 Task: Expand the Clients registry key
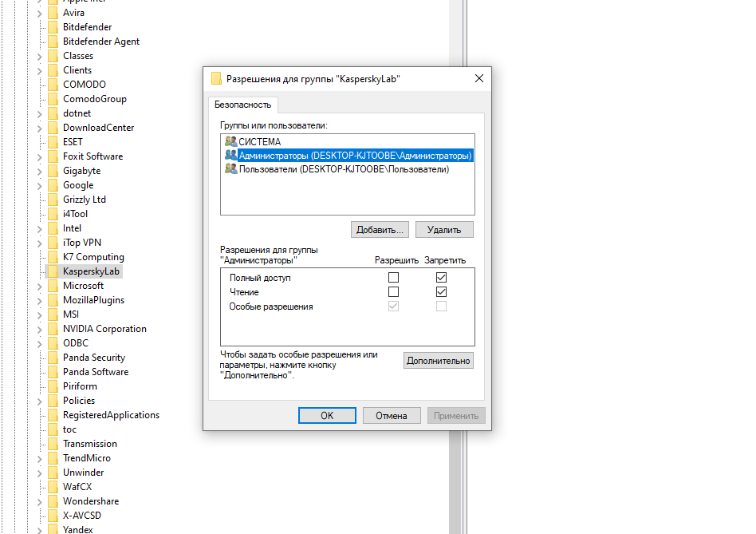click(40, 71)
